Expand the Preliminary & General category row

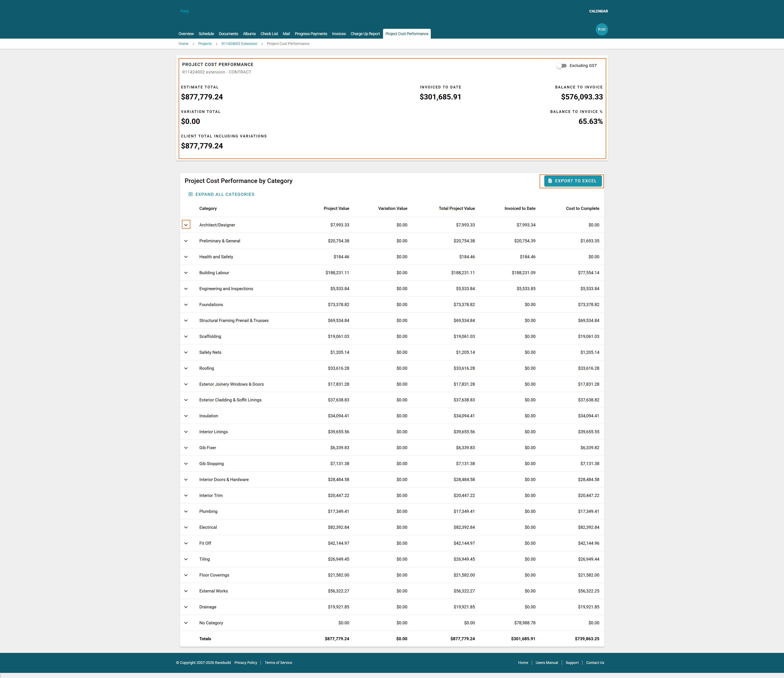point(186,241)
